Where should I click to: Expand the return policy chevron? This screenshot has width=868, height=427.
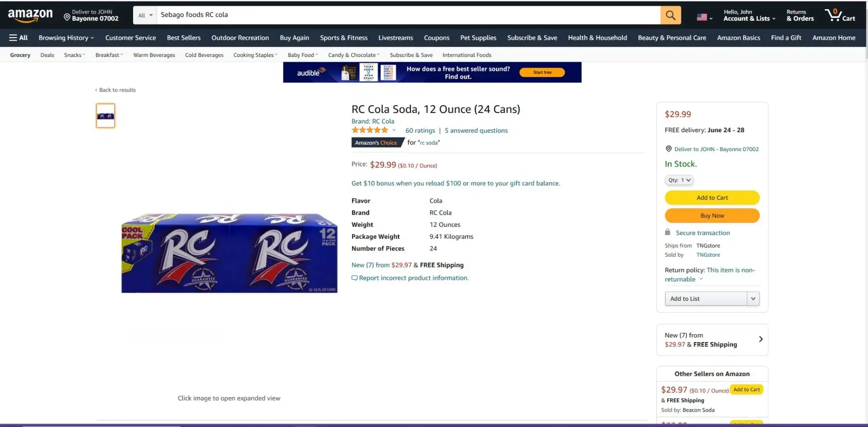pos(701,279)
